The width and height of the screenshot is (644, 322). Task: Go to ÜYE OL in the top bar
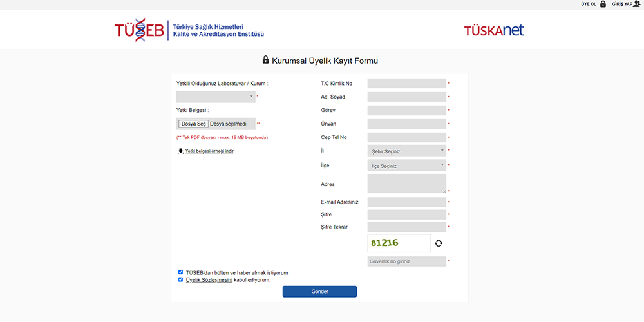pyautogui.click(x=589, y=4)
